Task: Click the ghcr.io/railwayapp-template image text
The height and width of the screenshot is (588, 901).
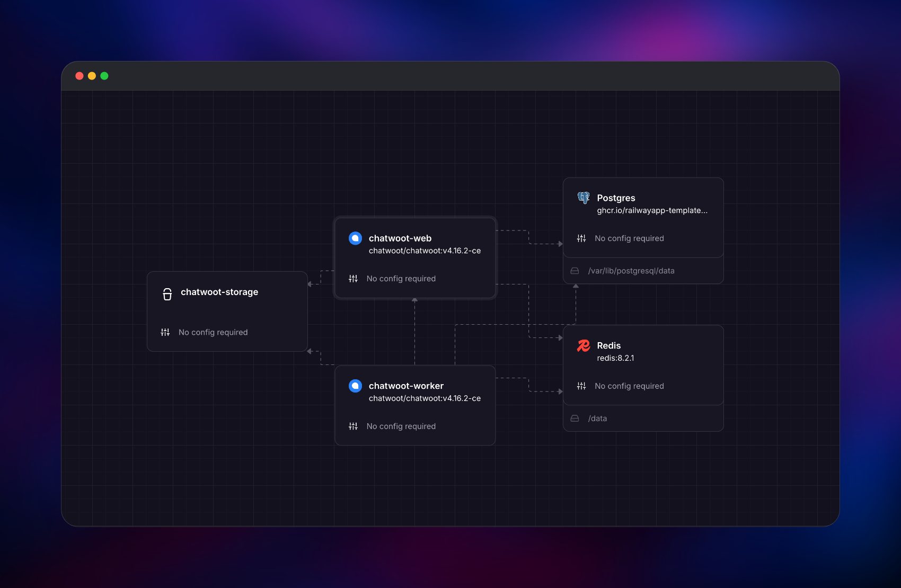Action: (x=652, y=210)
